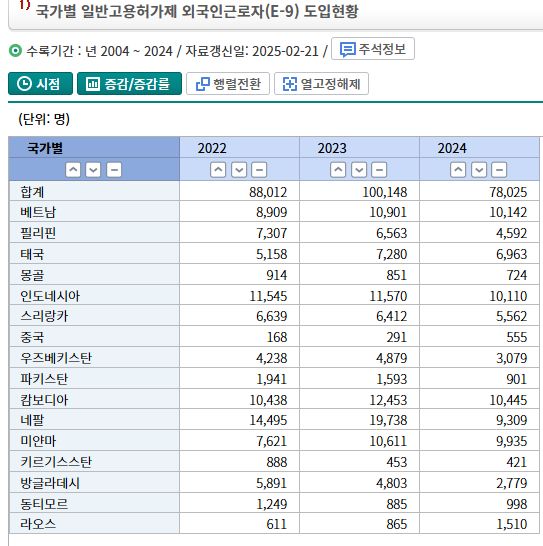Image resolution: width=543 pixels, height=546 pixels.
Task: Clear 2024 column sort with minus icon
Action: coord(499,170)
